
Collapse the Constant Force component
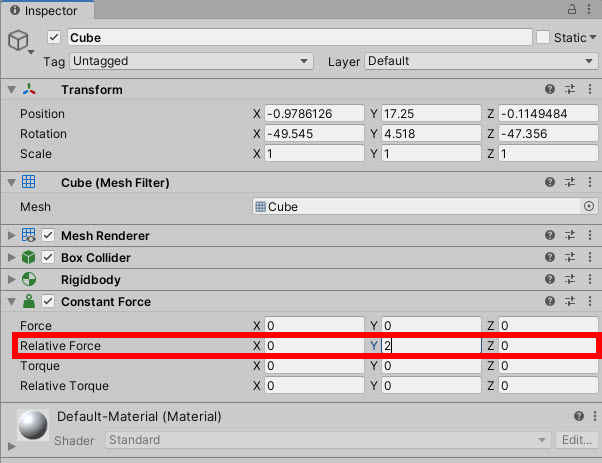[12, 302]
